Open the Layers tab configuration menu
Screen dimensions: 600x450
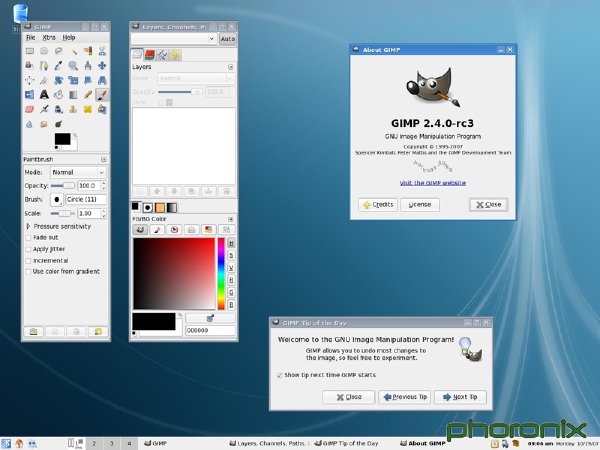(x=231, y=67)
